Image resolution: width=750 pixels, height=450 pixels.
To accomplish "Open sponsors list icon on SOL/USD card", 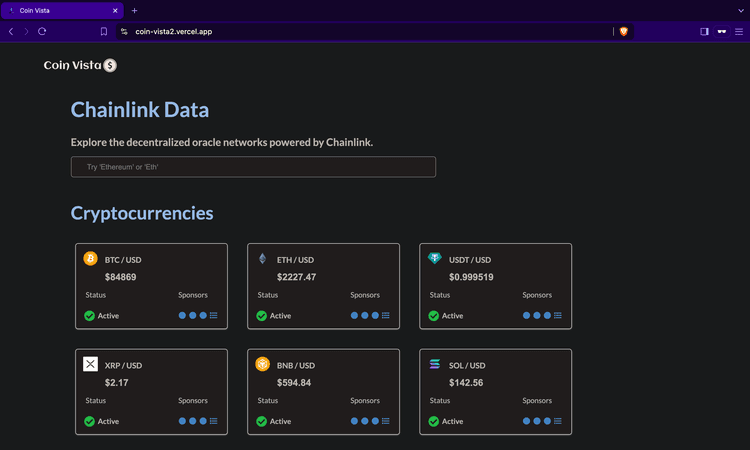I will [558, 421].
